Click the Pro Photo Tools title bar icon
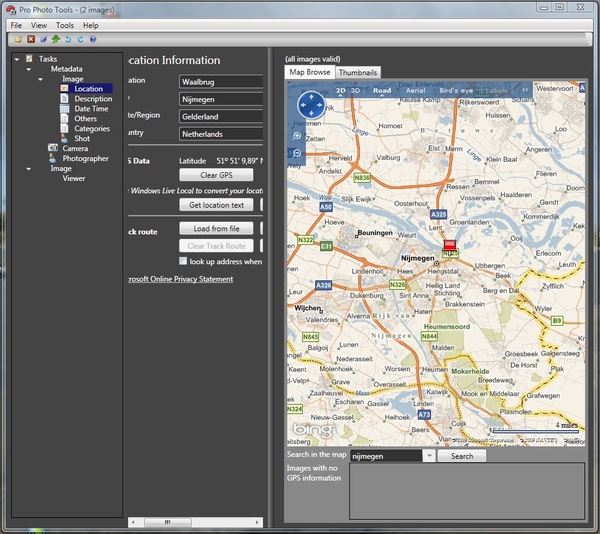This screenshot has width=600, height=534. [x=11, y=9]
